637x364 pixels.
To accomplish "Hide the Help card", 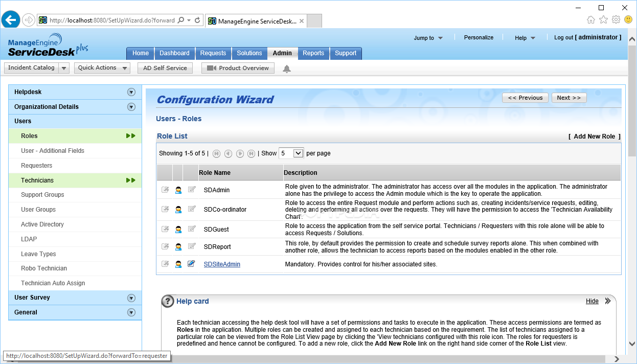I will [x=592, y=301].
